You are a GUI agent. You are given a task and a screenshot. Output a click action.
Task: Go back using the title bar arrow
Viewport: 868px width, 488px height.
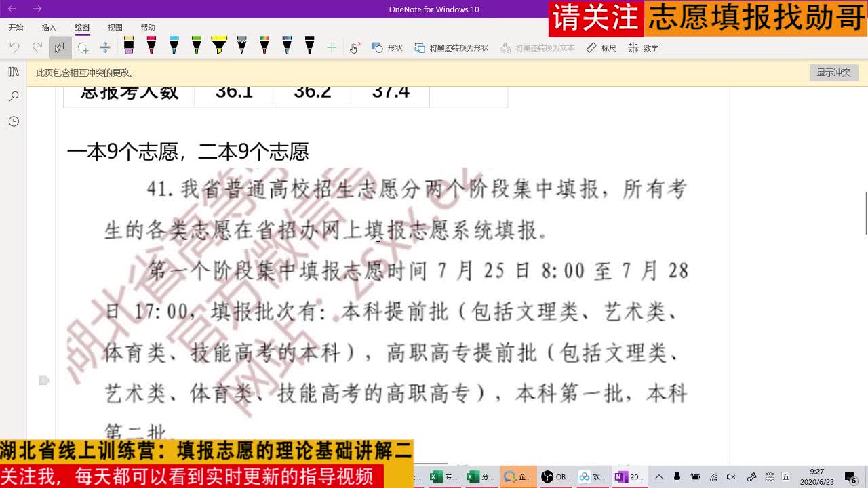(12, 9)
